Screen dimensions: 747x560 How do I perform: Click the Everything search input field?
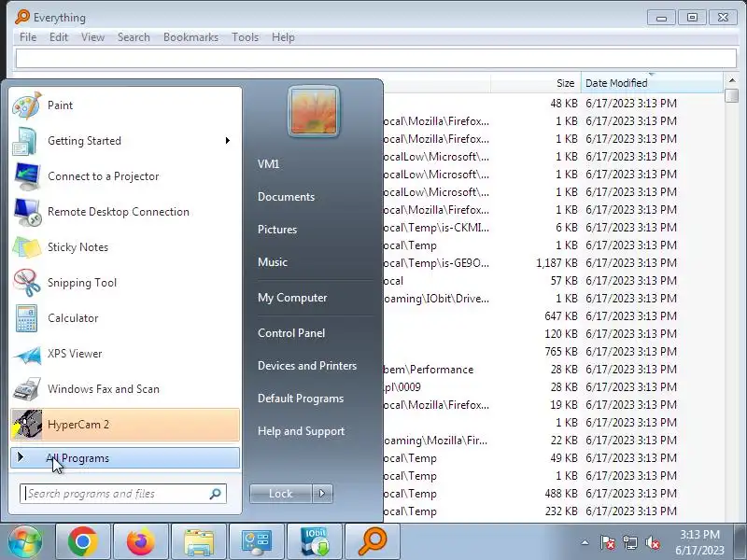click(376, 59)
